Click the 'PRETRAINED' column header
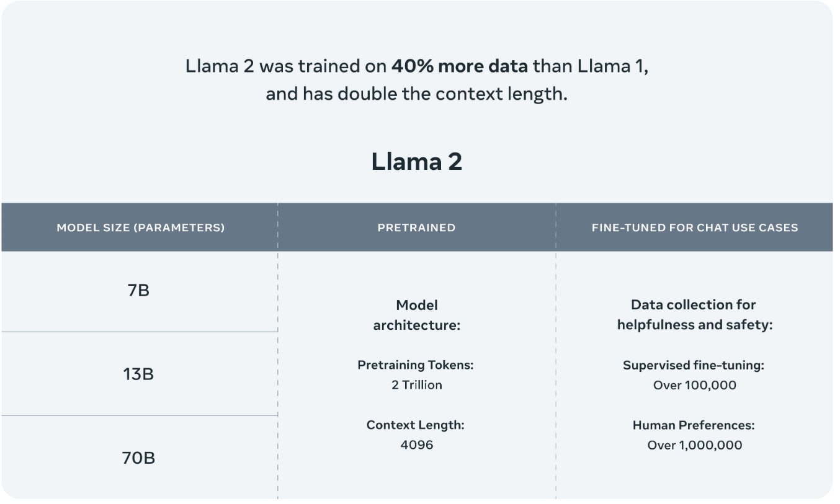The width and height of the screenshot is (840, 504). point(416,228)
